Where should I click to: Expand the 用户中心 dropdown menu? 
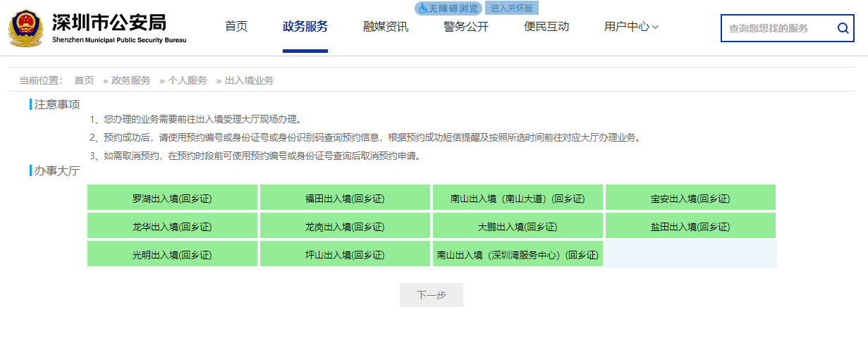coord(631,27)
